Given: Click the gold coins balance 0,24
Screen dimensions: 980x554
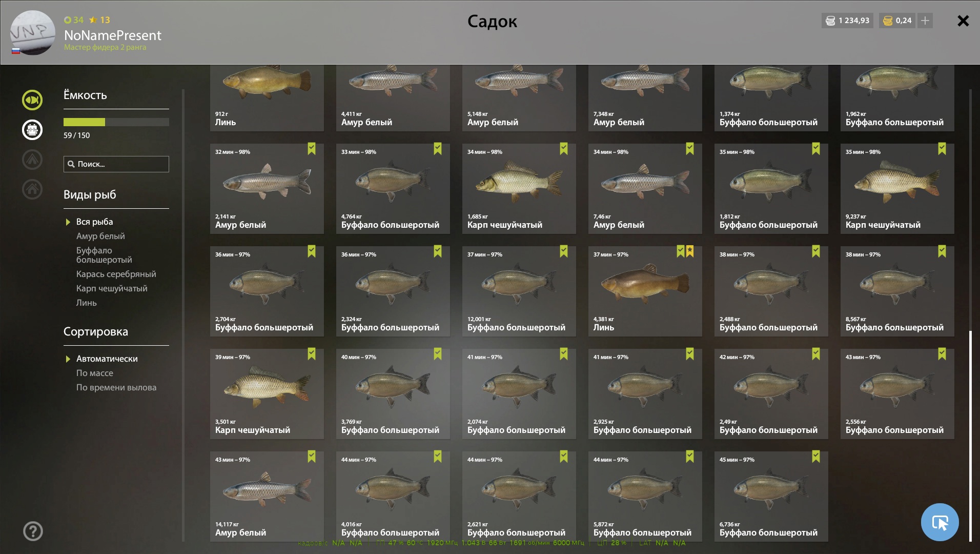Looking at the screenshot, I should coord(897,21).
